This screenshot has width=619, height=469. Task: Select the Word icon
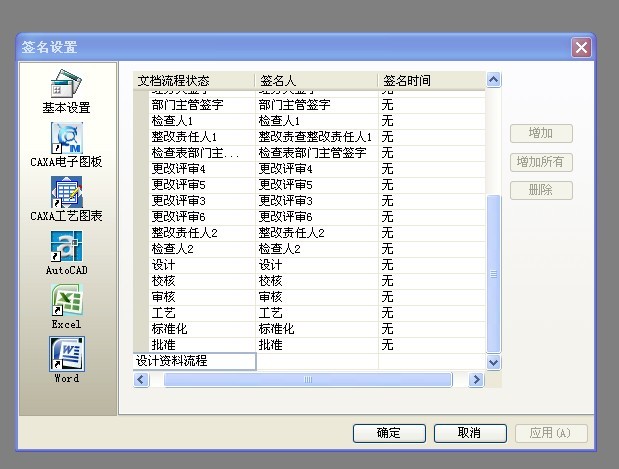[66, 360]
